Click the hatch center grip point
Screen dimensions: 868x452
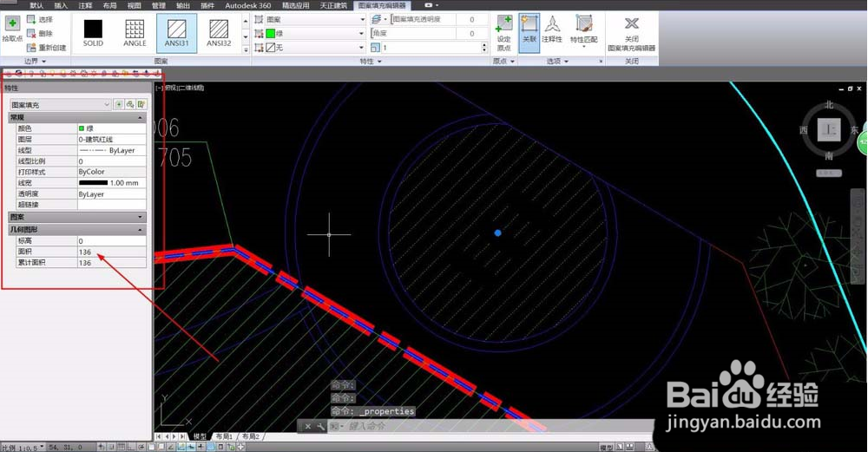tap(497, 233)
